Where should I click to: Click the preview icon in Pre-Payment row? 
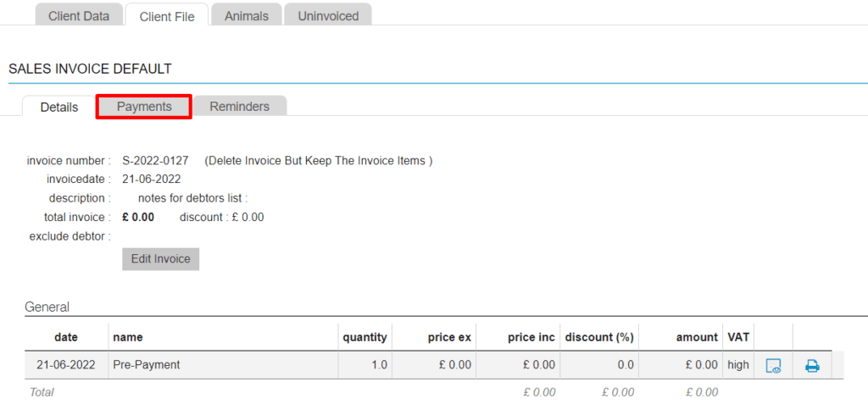772,366
